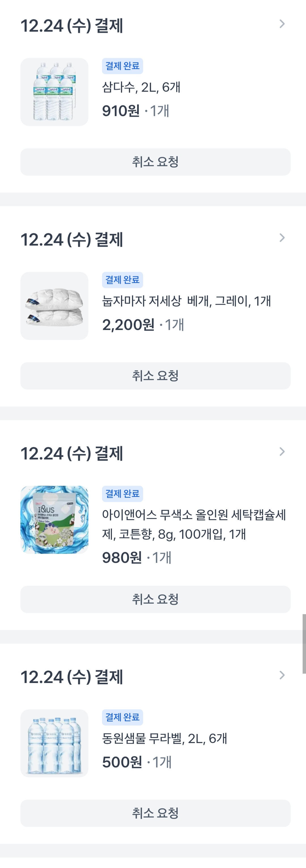
Task: Open I&US laundry capsule product image
Action: (54, 520)
